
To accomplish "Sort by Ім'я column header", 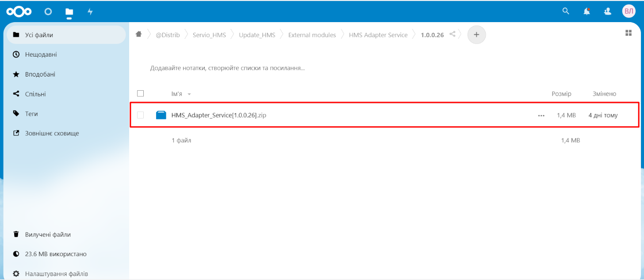I will [177, 94].
